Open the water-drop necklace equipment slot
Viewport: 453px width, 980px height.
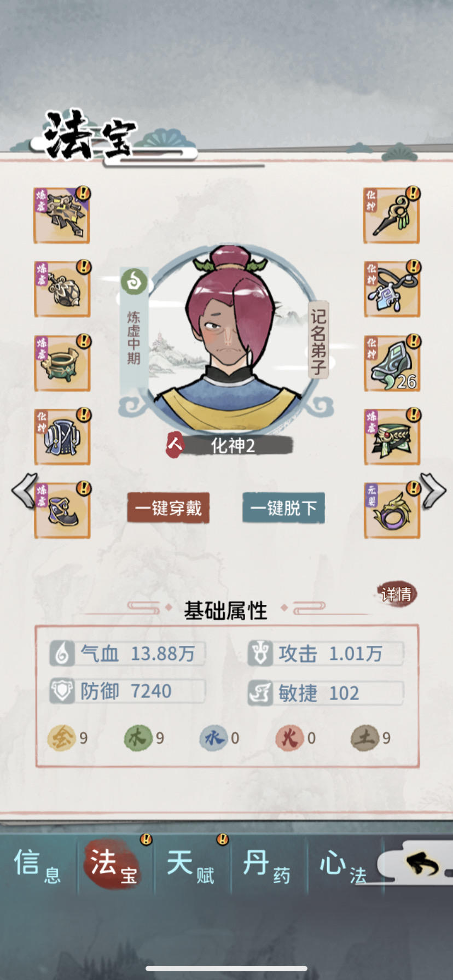tap(392, 289)
